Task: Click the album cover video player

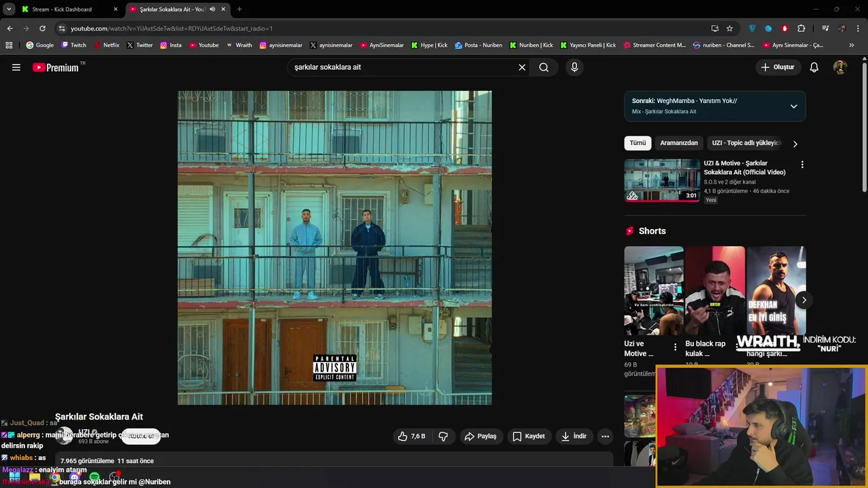Action: (334, 247)
